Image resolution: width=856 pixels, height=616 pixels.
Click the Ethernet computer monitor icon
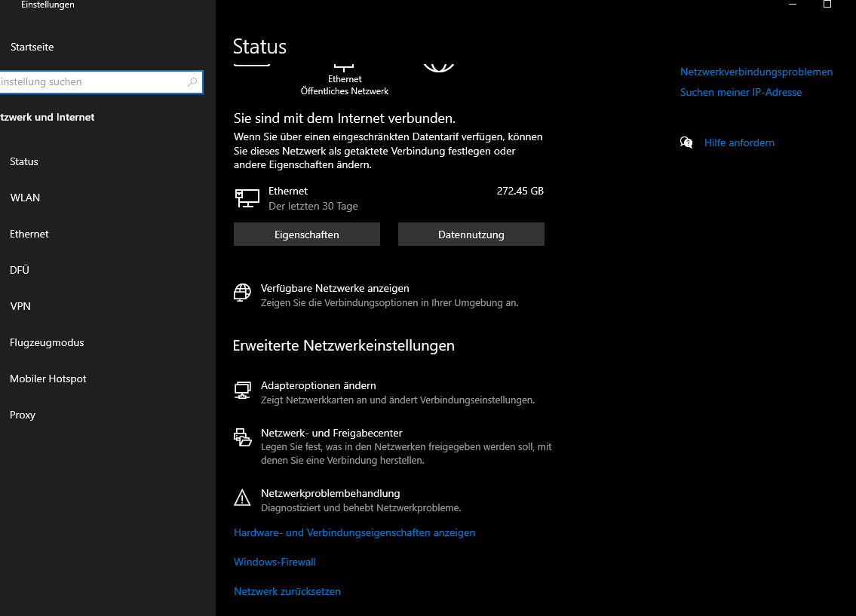click(247, 198)
